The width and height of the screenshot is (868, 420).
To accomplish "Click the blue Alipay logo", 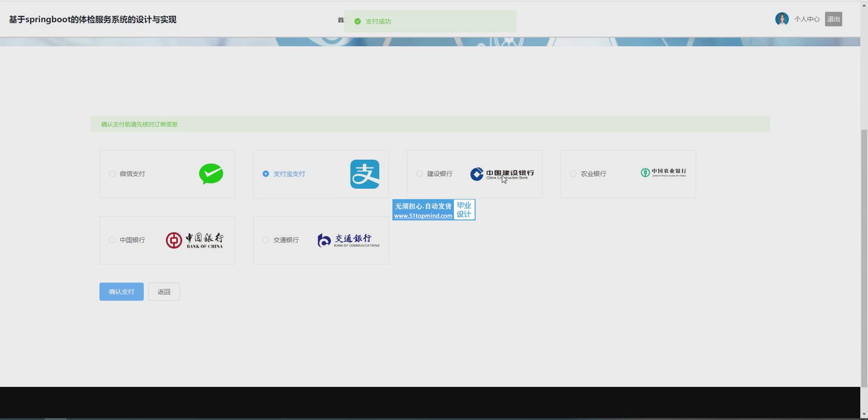I will coord(365,174).
